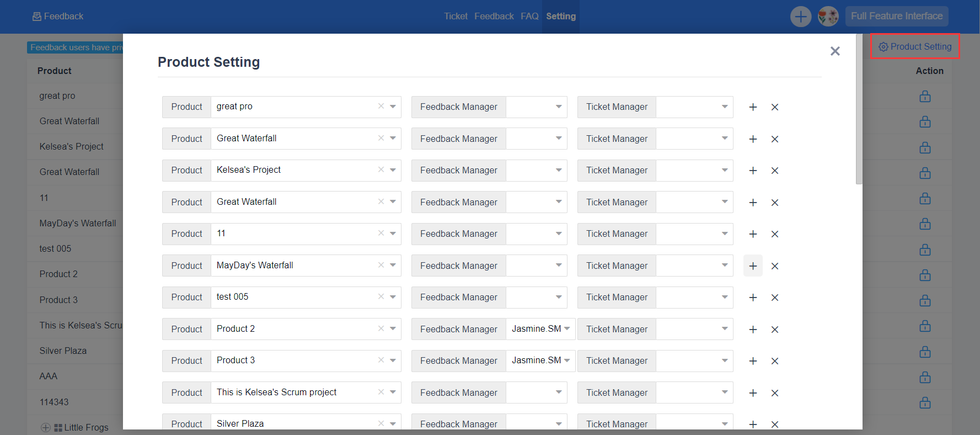
Task: Add a row after MayDay's Waterfall product
Action: 753,266
